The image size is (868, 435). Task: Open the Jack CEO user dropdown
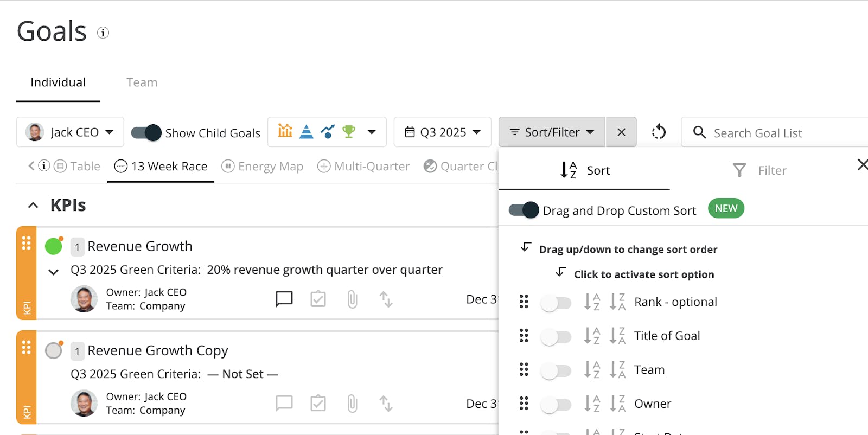pos(70,132)
